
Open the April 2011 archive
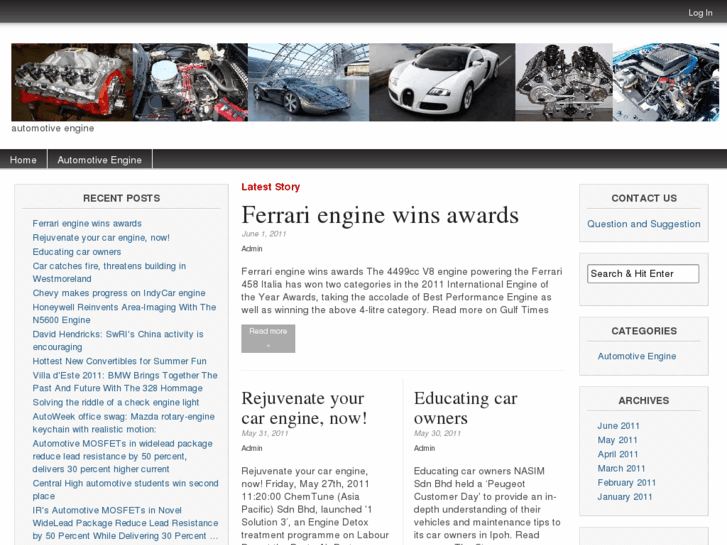coord(618,454)
